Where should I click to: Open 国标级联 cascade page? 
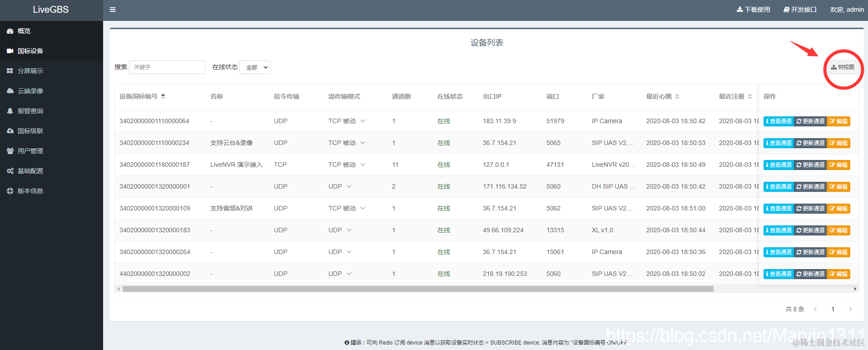pyautogui.click(x=51, y=131)
